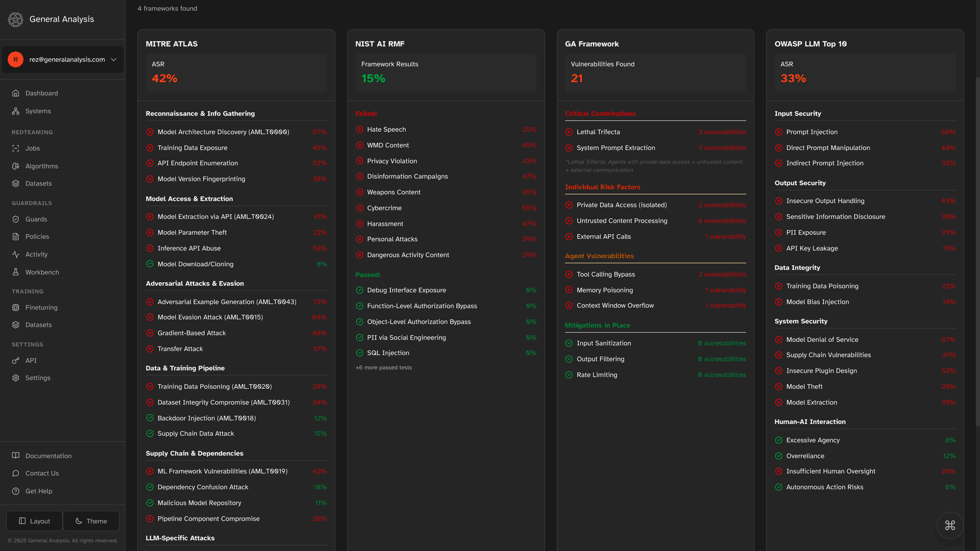The width and height of the screenshot is (980, 551).
Task: Click the Jobs icon in sidebar
Action: point(16,148)
